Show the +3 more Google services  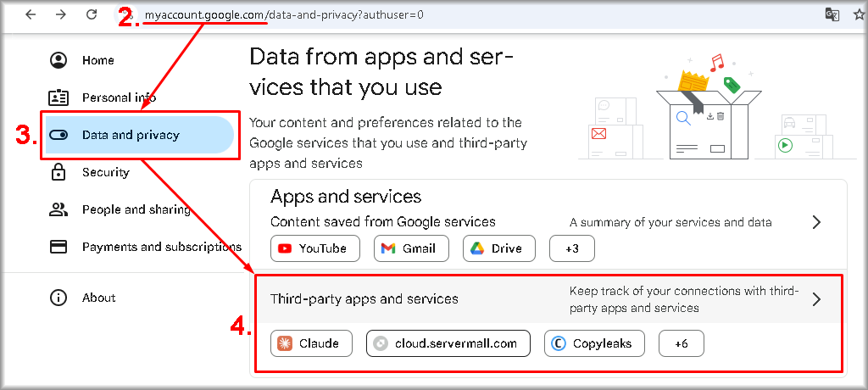pyautogui.click(x=572, y=248)
